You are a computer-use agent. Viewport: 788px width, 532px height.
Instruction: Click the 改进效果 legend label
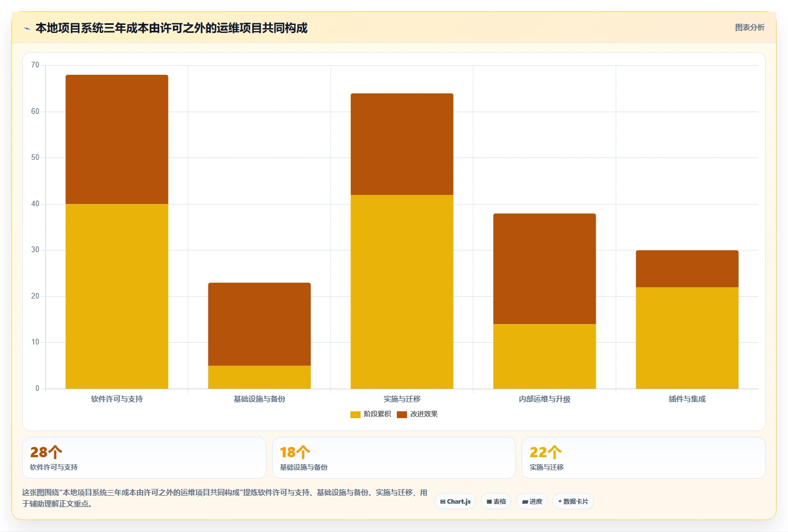423,414
